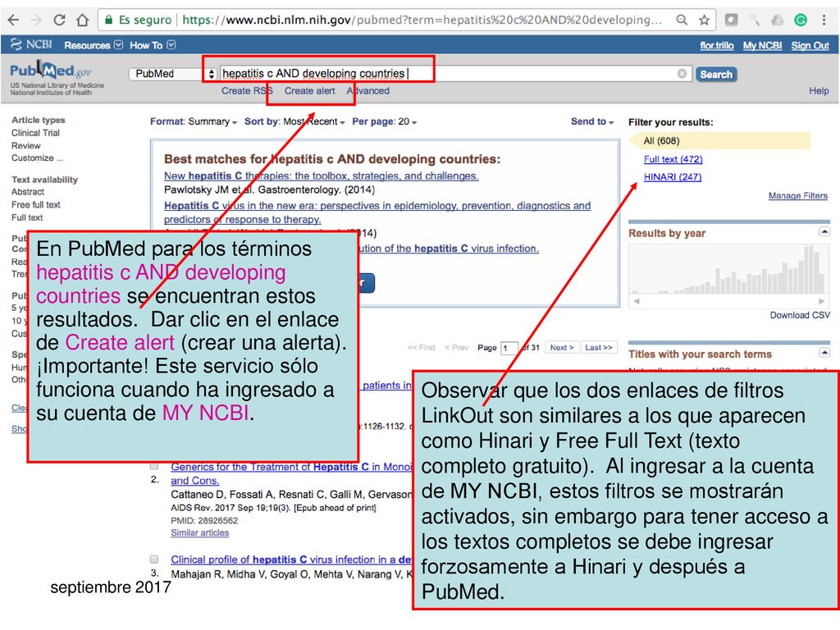Open Similar articles link for PMID 28926562
The height and width of the screenshot is (630, 840).
pyautogui.click(x=200, y=532)
